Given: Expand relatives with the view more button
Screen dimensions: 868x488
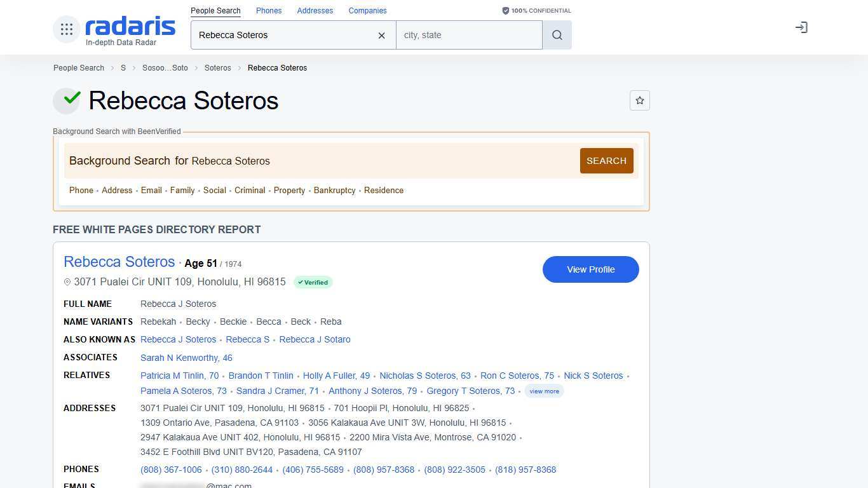Looking at the screenshot, I should pos(544,391).
